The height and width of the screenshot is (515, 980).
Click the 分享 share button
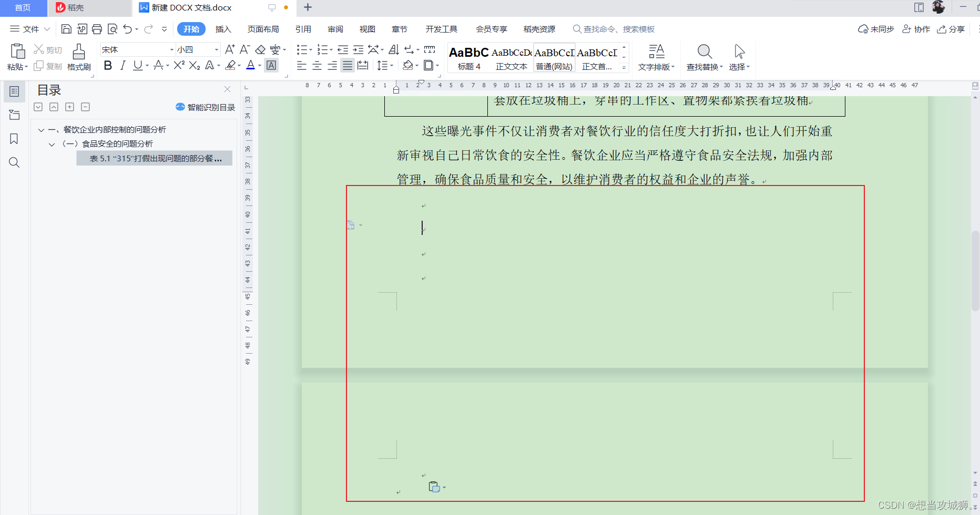coord(951,29)
